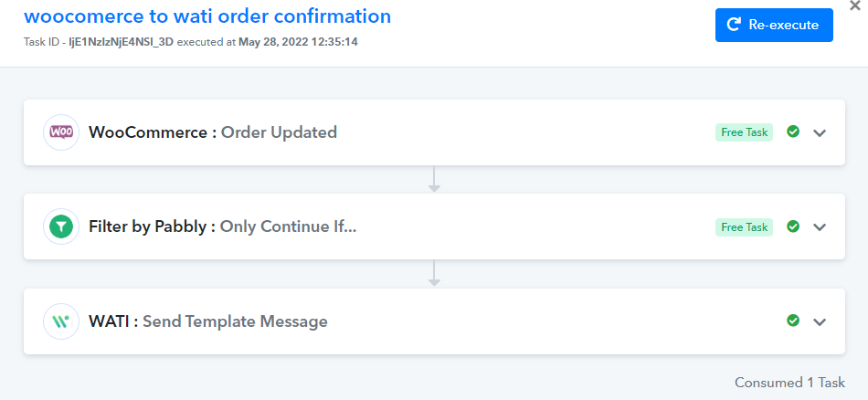This screenshot has height=400, width=868.
Task: Select the Send Template Message label
Action: (235, 321)
